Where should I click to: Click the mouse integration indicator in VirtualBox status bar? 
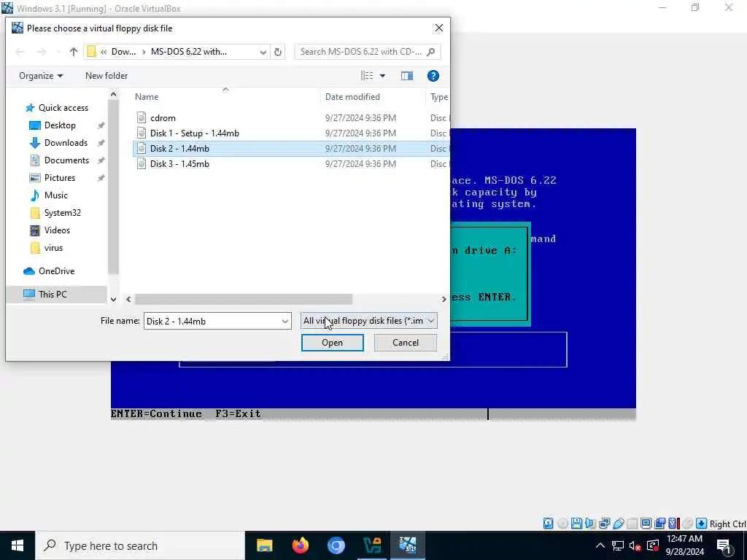tap(688, 524)
